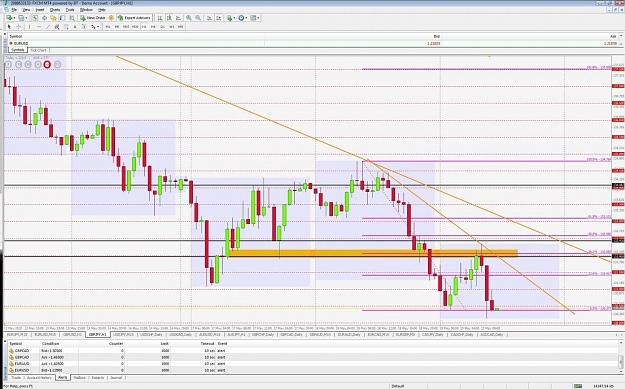Image resolution: width=625 pixels, height=389 pixels.
Task: Zoom out on the chart
Action: (198, 18)
